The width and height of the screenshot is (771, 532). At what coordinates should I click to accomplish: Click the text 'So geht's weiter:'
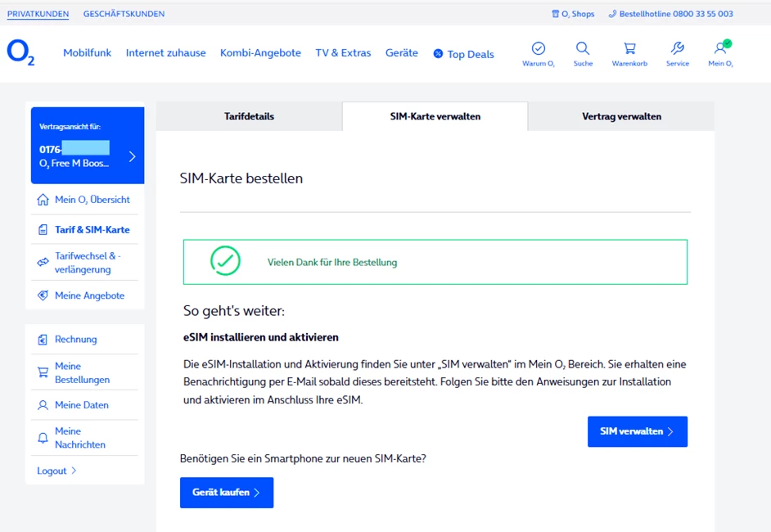tap(234, 311)
